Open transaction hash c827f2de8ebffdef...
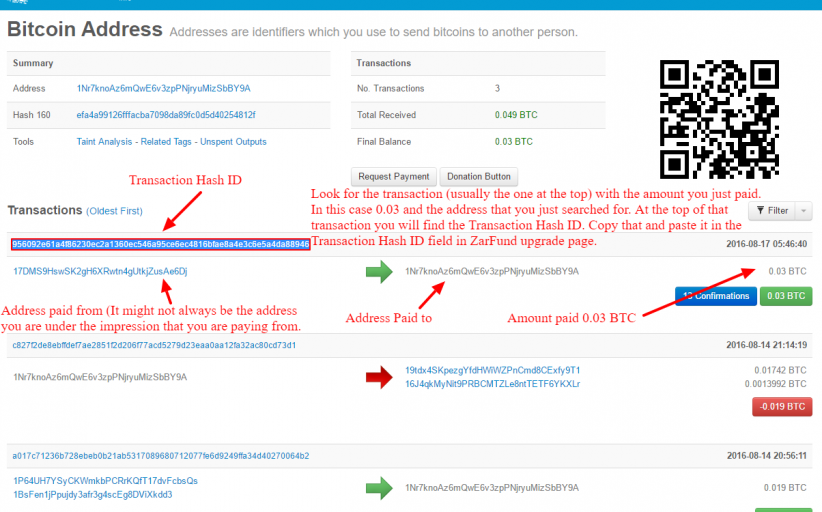 click(154, 345)
